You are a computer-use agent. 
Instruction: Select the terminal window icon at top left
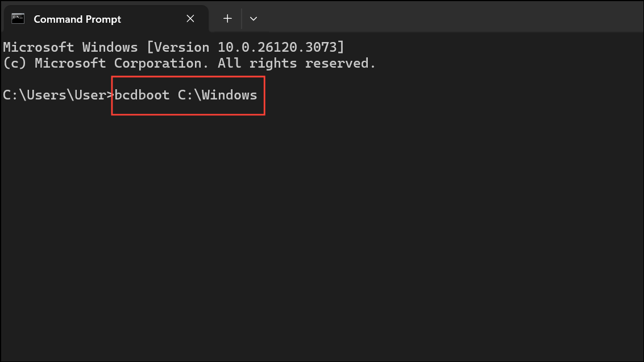point(18,18)
